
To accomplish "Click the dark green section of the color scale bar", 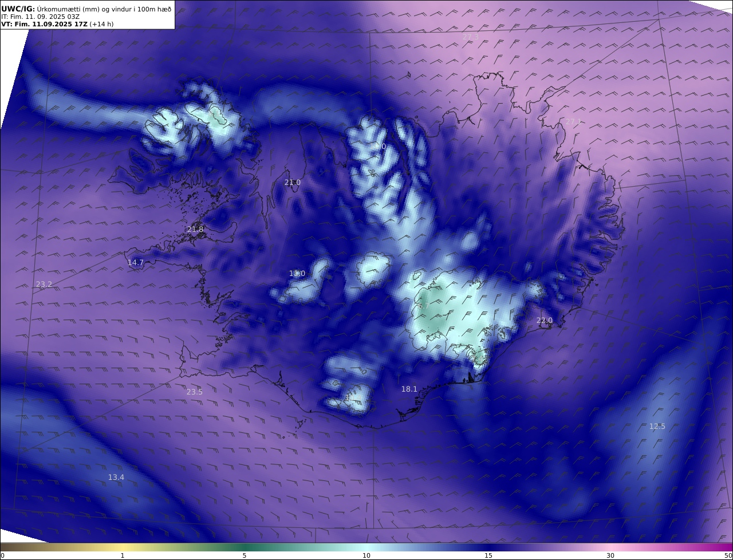I will click(245, 547).
